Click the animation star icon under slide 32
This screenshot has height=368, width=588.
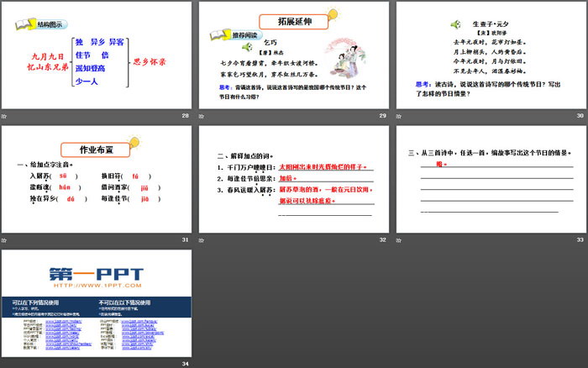point(202,240)
